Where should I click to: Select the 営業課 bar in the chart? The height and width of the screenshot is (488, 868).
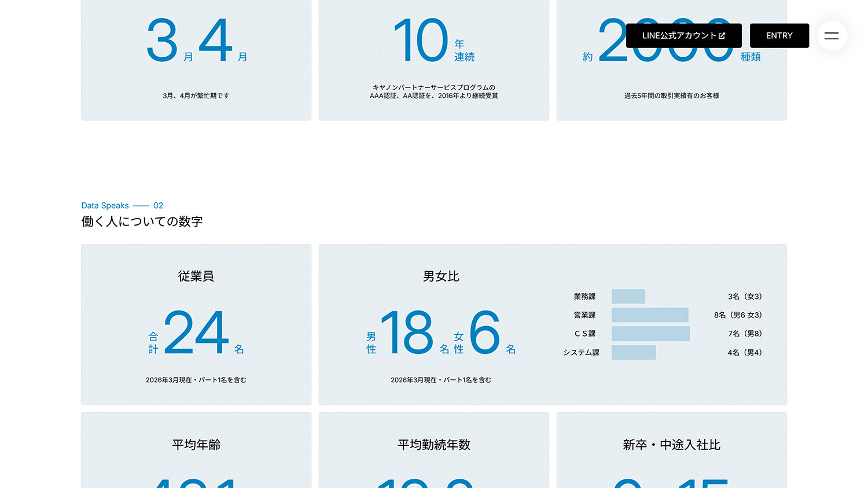[x=650, y=315]
